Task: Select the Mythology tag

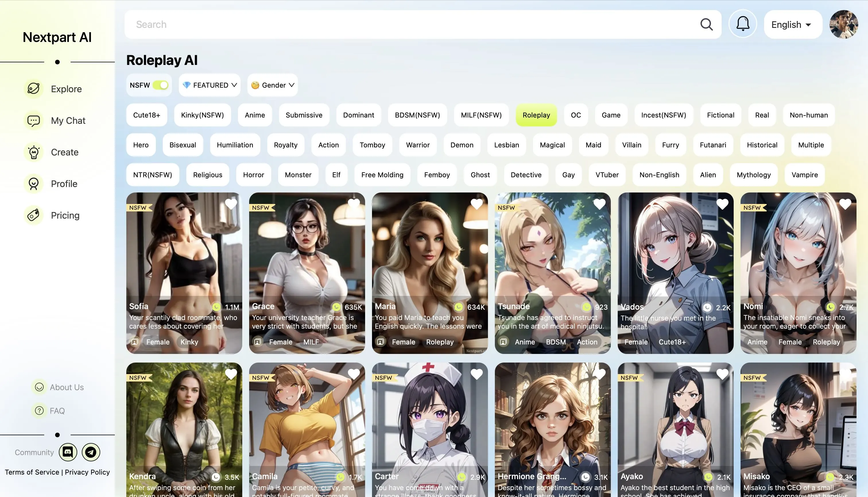Action: click(x=754, y=175)
